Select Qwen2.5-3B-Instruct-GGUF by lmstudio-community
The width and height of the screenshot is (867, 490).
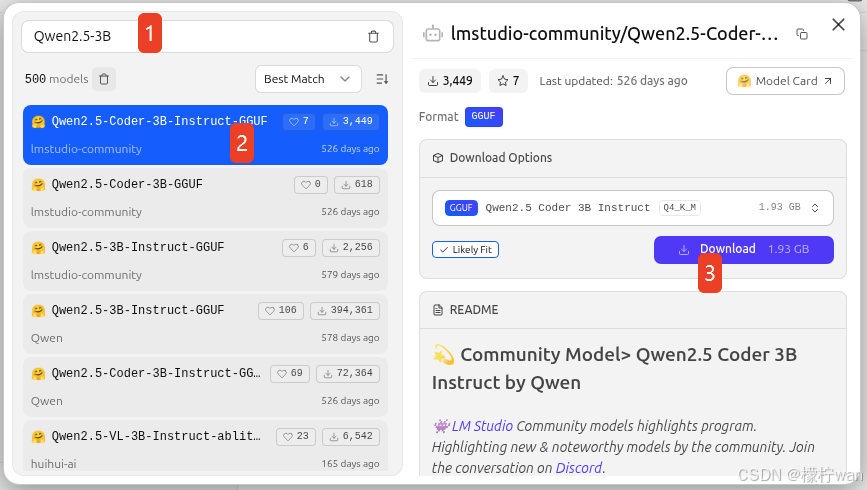point(205,261)
